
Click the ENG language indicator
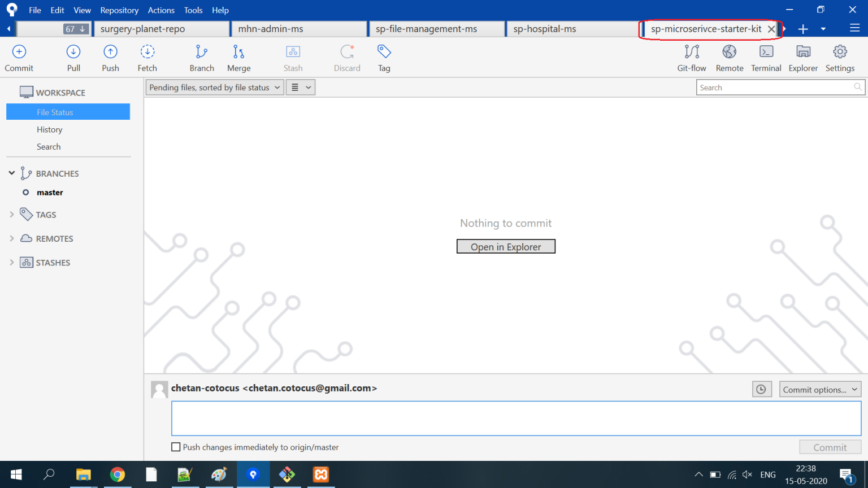768,474
